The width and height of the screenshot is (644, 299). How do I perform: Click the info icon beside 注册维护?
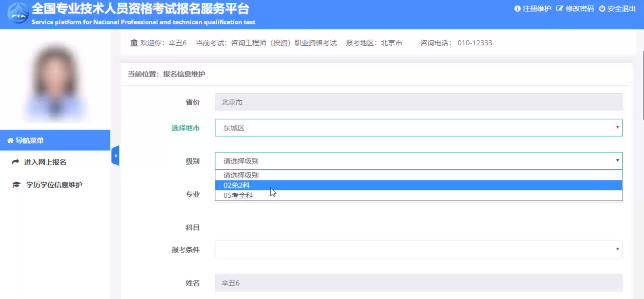tap(517, 9)
